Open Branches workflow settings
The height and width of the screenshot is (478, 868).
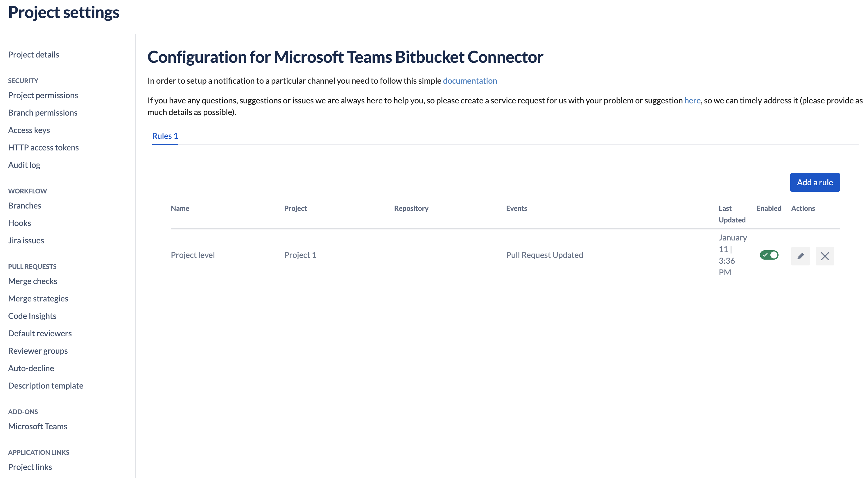tap(24, 206)
